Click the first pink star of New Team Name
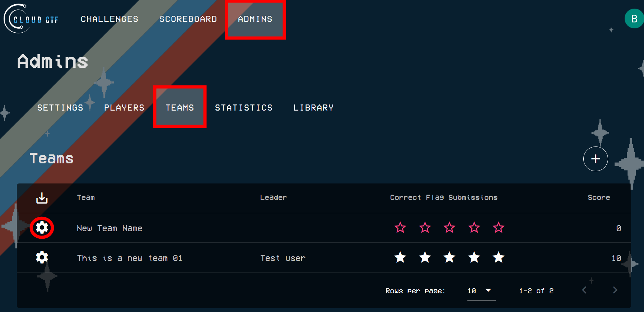644x312 pixels. click(x=400, y=228)
